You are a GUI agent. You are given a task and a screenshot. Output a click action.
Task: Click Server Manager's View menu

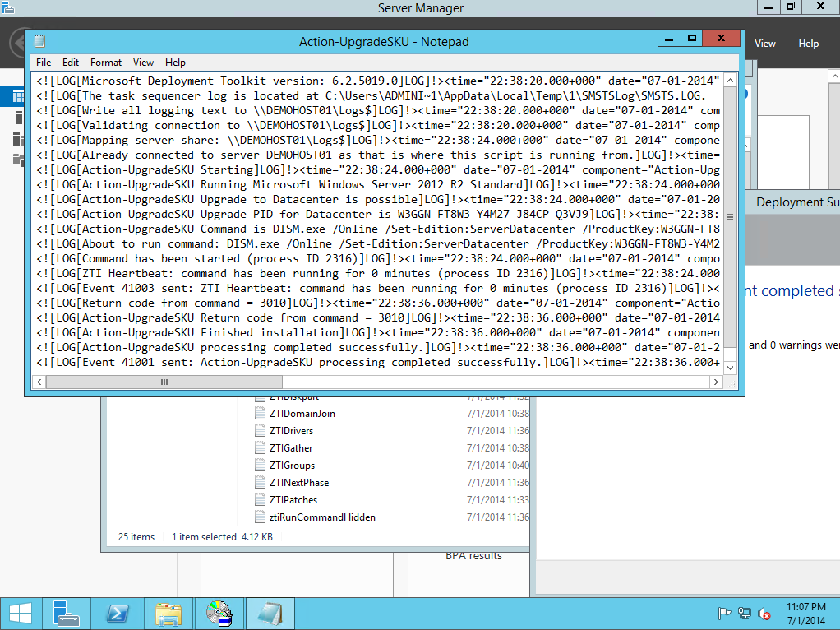(x=764, y=44)
